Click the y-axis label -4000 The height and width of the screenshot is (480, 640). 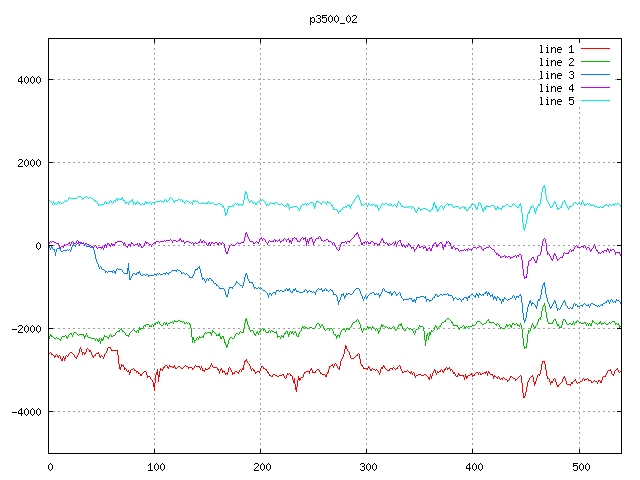coord(27,412)
